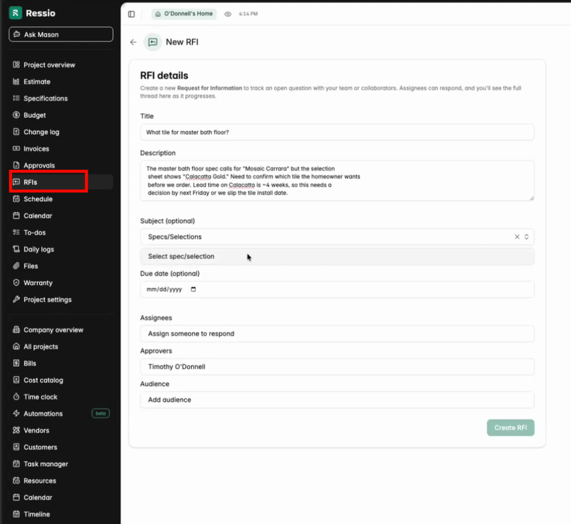Click the Ressio logo icon
Image resolution: width=571 pixels, height=524 pixels.
[x=15, y=13]
